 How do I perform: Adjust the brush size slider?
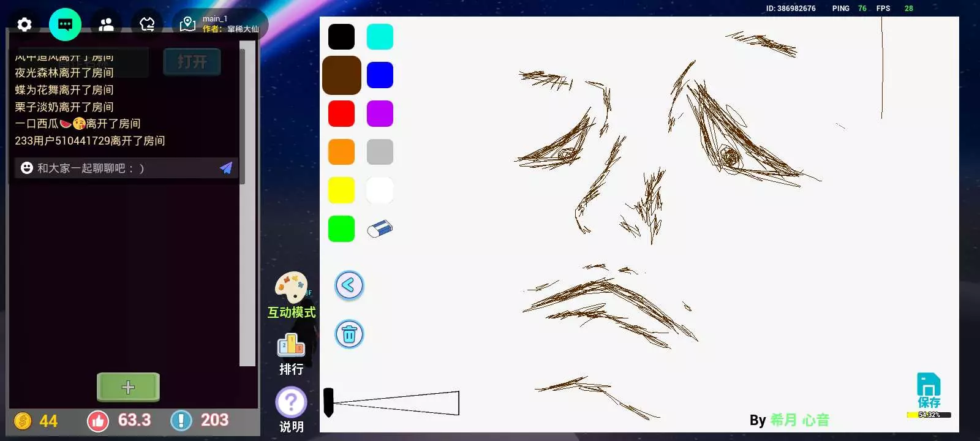click(392, 403)
